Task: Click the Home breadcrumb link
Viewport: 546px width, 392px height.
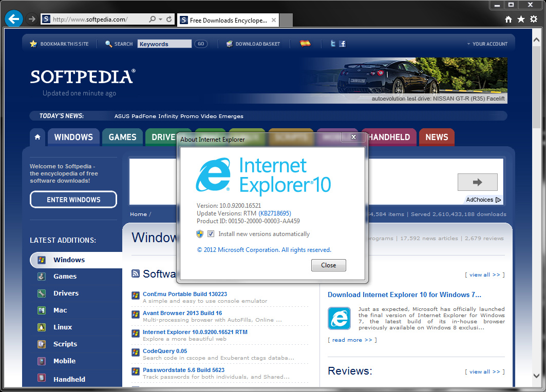Action: click(138, 214)
